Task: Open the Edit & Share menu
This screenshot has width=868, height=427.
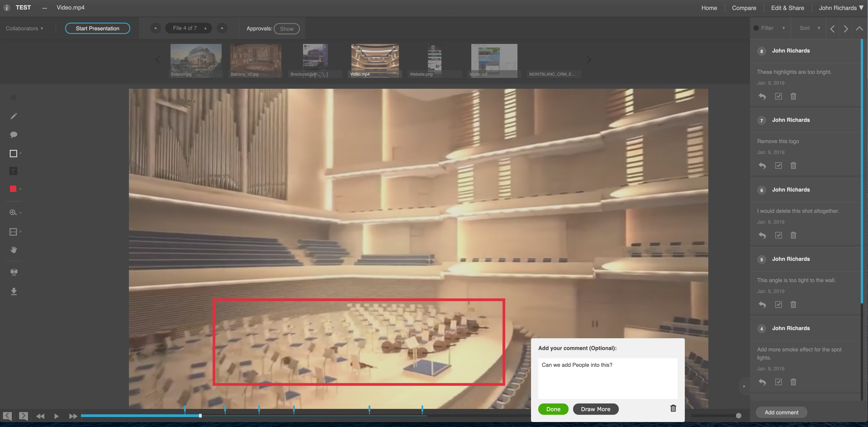Action: (x=787, y=8)
